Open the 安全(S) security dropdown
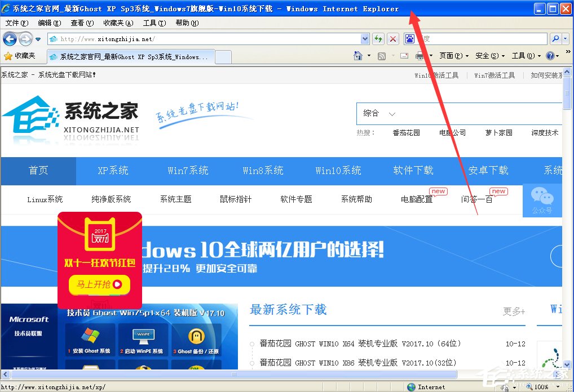 488,56
